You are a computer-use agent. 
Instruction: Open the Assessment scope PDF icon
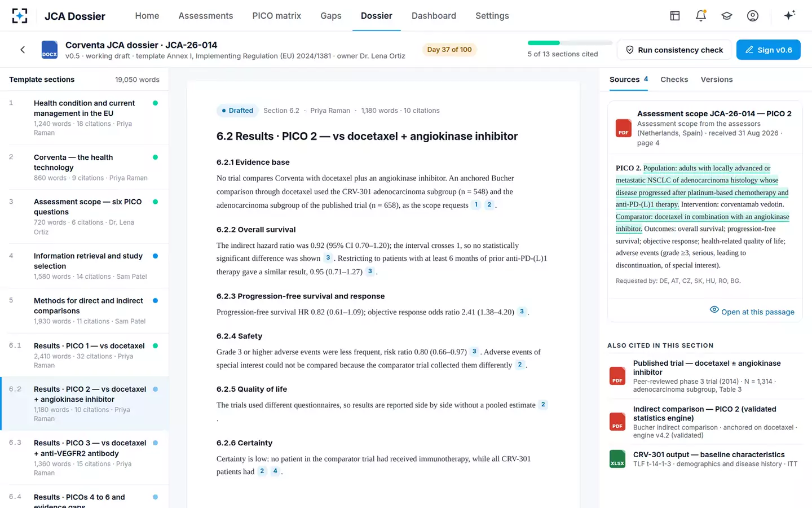[x=623, y=128]
